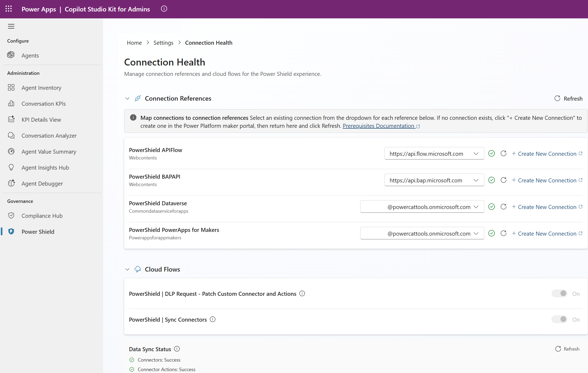Click the KPI Details View icon
This screenshot has height=373, width=588.
[11, 120]
